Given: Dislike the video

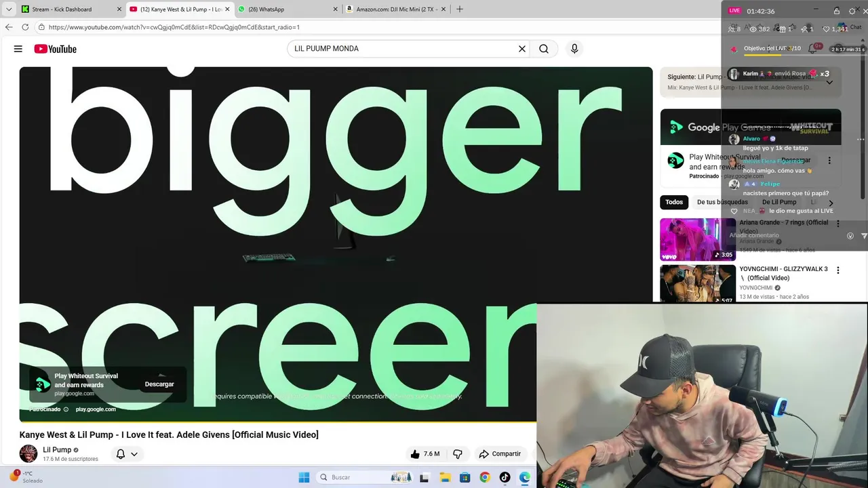Looking at the screenshot, I should (x=458, y=454).
